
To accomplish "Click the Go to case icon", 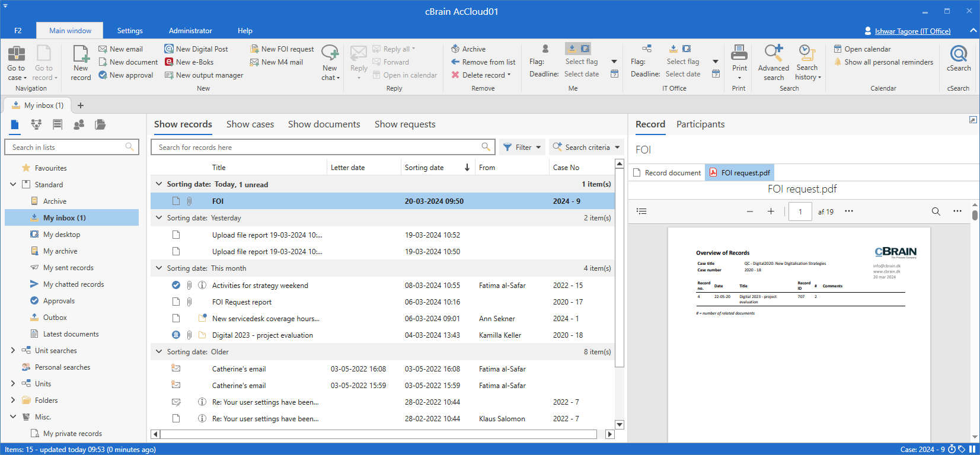I will coord(16,54).
